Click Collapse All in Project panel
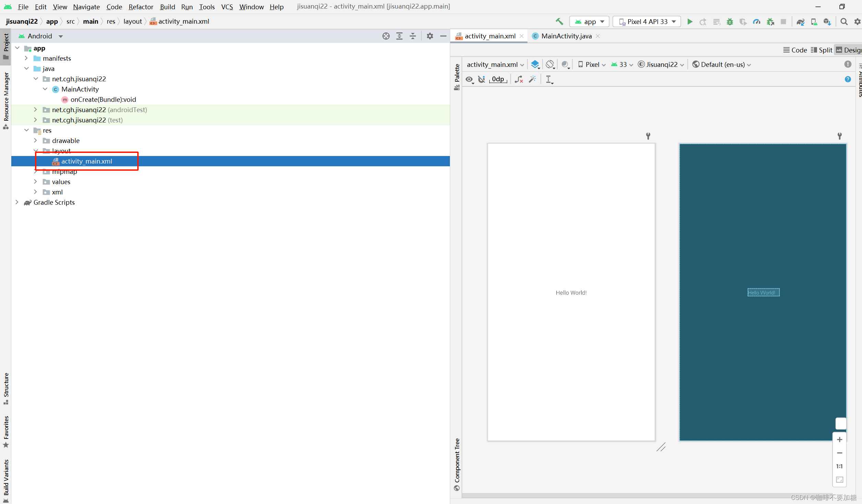The image size is (862, 504). 413,36
